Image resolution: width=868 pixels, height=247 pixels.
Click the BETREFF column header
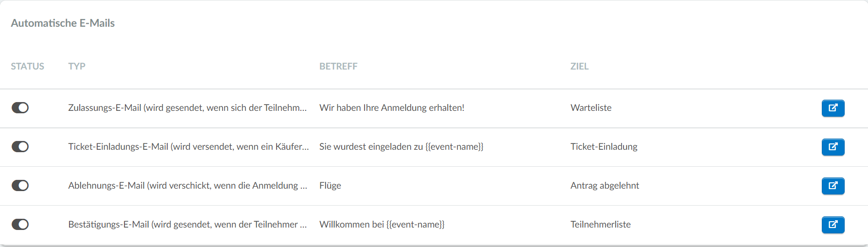(x=338, y=66)
